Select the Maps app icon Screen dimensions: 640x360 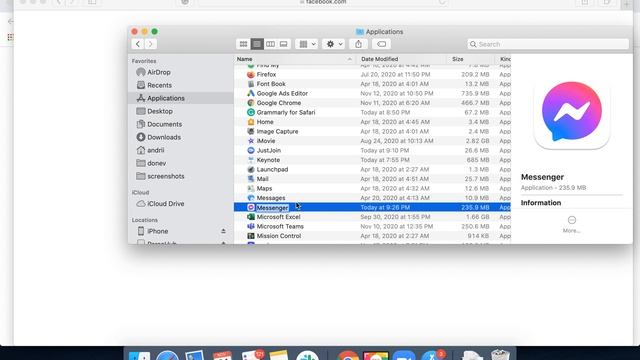point(251,189)
